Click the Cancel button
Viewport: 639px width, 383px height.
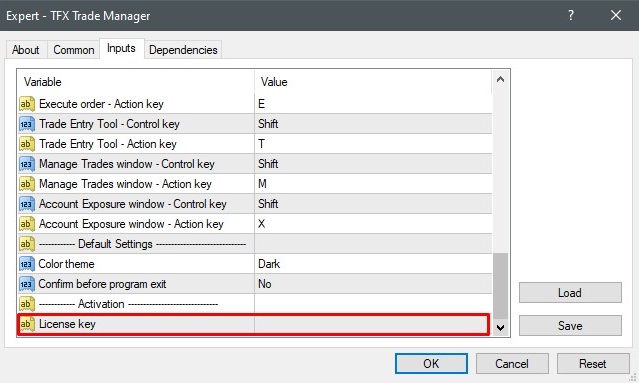pyautogui.click(x=512, y=363)
